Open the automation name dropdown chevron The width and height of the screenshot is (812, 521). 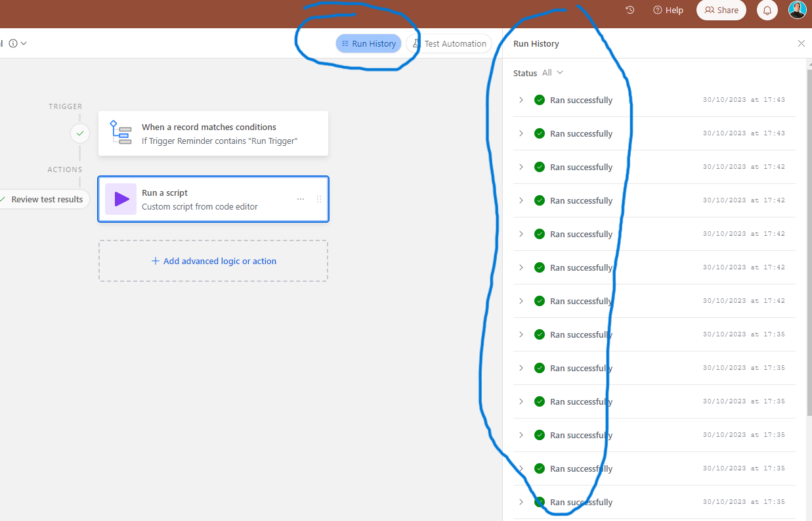coord(24,43)
